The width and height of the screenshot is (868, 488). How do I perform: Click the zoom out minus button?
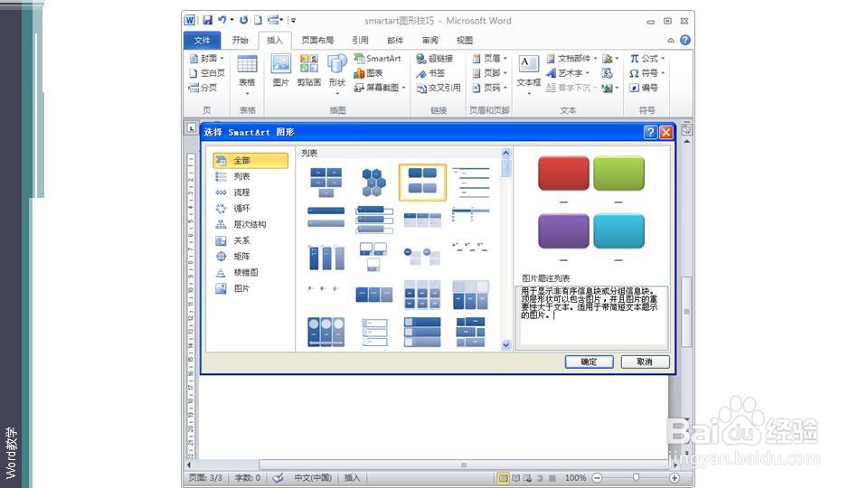click(598, 478)
